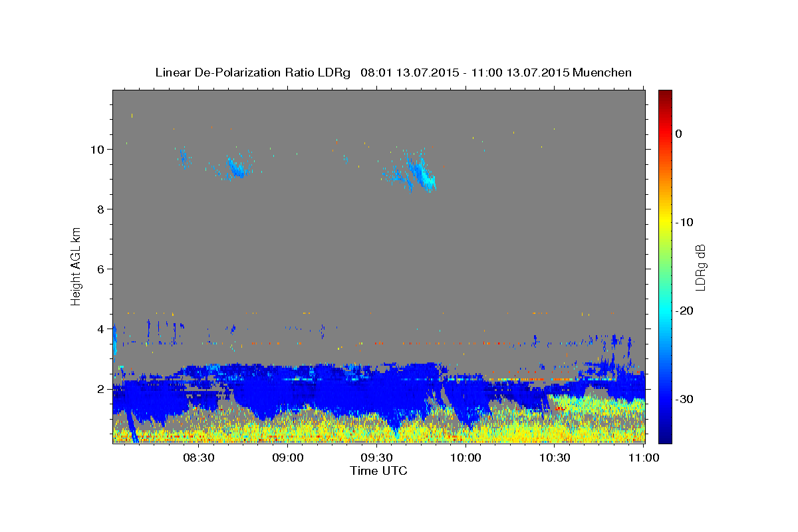
Task: Click the 'Height AGL km' axis title
Action: pos(76,266)
